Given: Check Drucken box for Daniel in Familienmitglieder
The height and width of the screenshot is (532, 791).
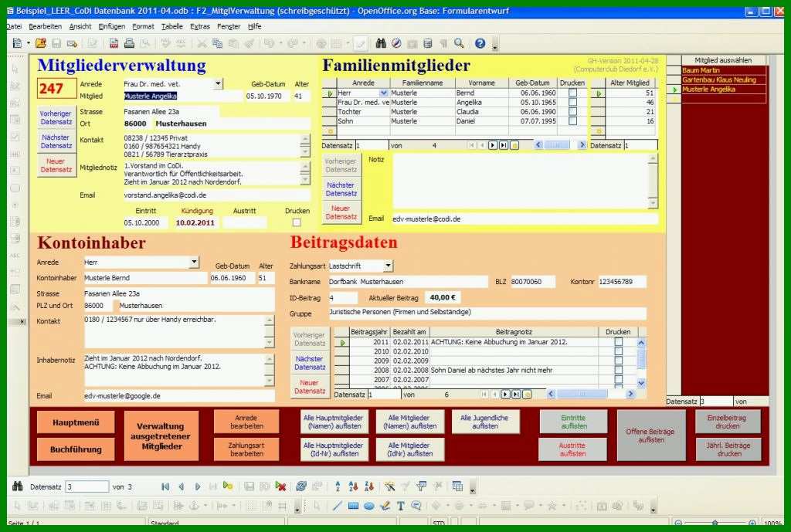Looking at the screenshot, I should (x=572, y=121).
